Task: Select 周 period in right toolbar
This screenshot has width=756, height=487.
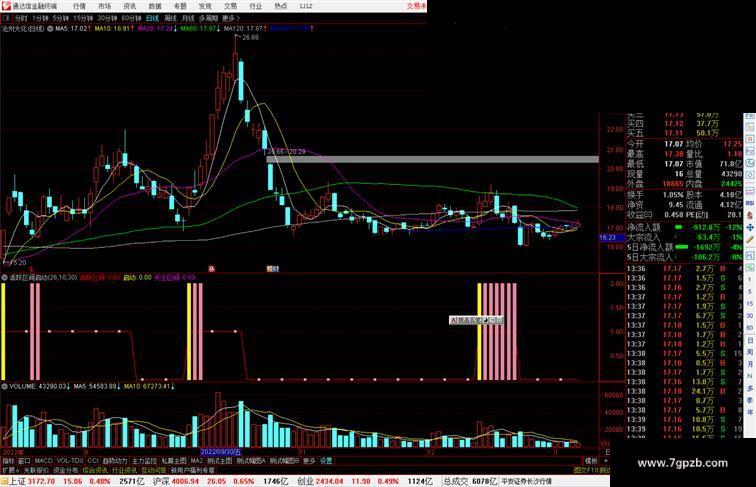Action: [750, 352]
